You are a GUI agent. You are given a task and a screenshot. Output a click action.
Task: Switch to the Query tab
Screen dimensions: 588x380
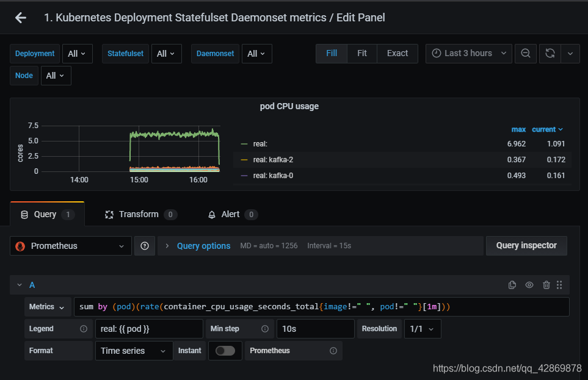(x=47, y=214)
